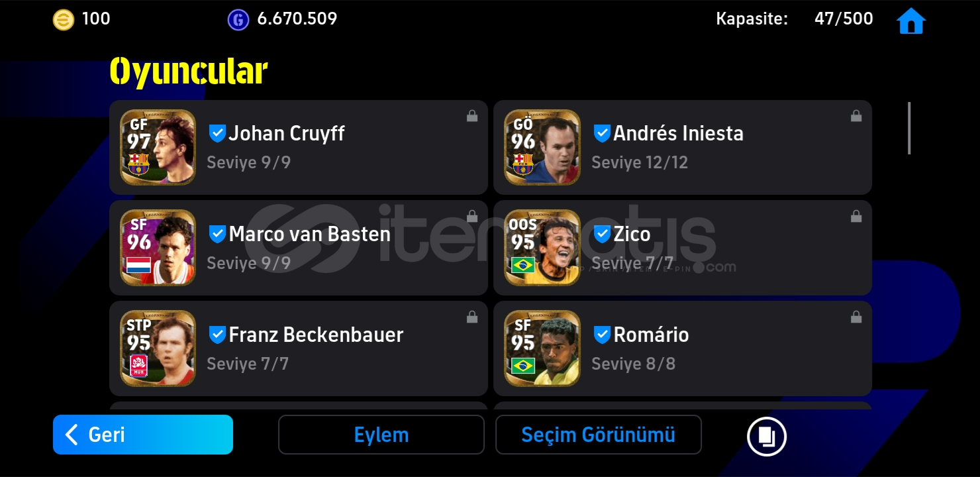Switch to Seçim Görünümü view
The width and height of the screenshot is (980, 477).
click(599, 435)
